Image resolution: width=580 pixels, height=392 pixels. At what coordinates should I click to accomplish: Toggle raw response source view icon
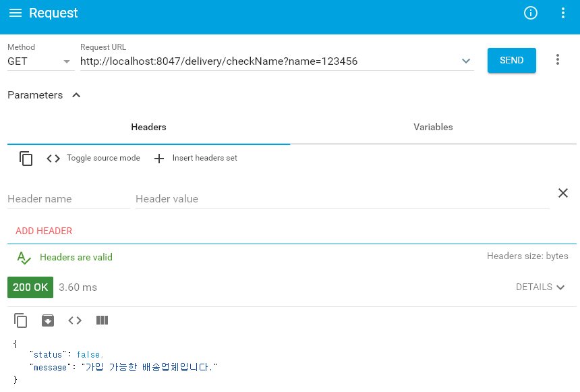pyautogui.click(x=75, y=320)
